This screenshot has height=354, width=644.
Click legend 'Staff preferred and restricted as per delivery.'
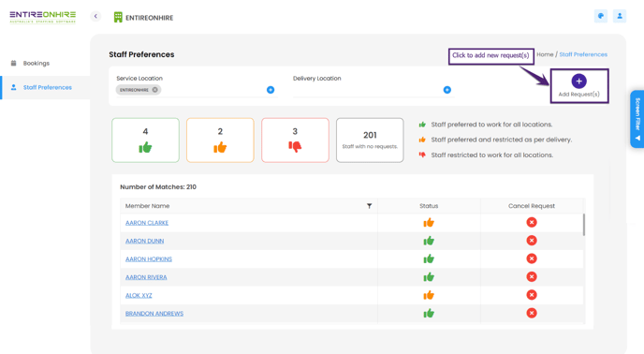coord(502,140)
